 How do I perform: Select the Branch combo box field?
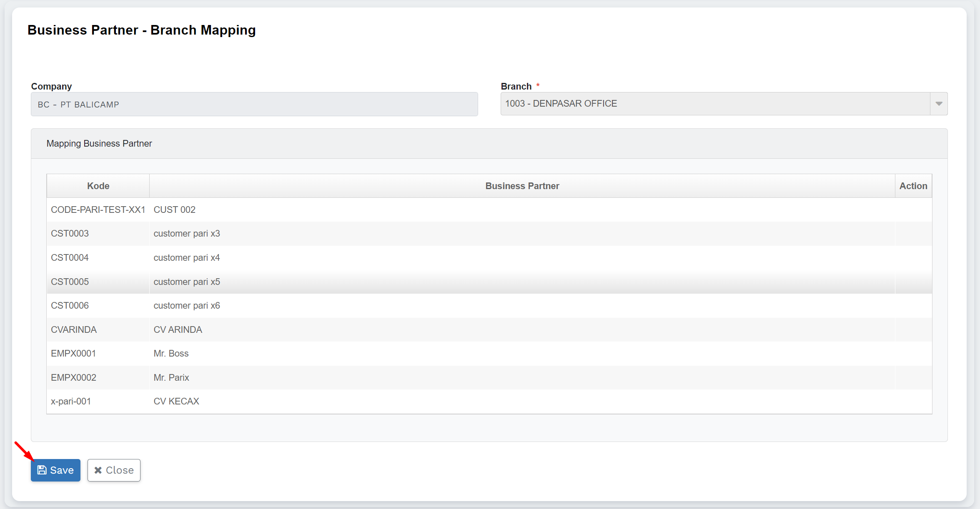pos(715,104)
